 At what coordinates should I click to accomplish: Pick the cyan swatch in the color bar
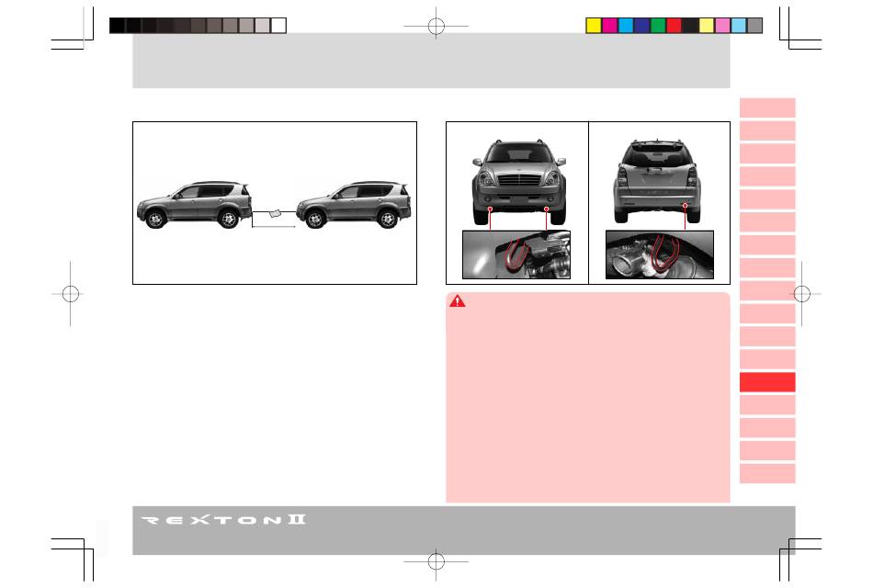click(x=626, y=26)
